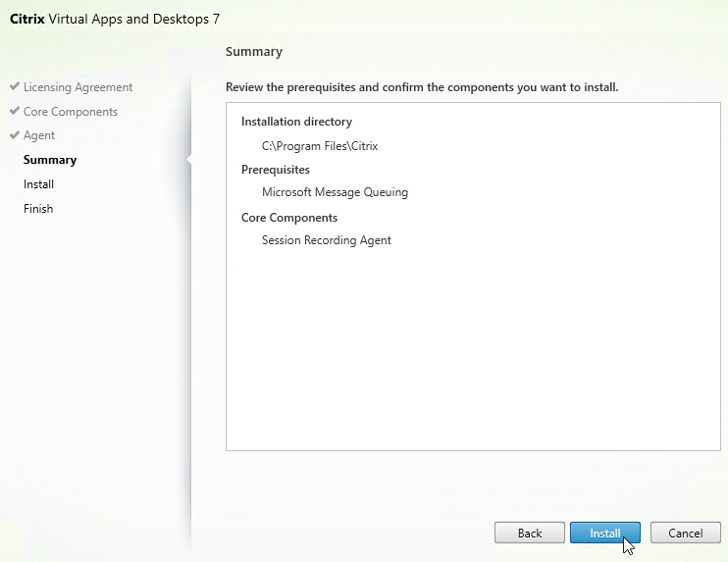Select the Finish step in sidebar
This screenshot has width=728, height=562.
coord(38,209)
